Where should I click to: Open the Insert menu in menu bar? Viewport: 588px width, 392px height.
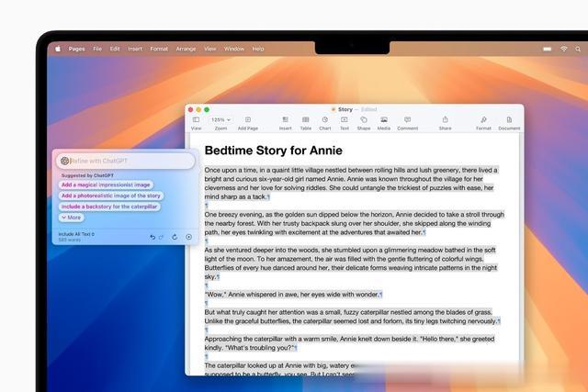[135, 49]
